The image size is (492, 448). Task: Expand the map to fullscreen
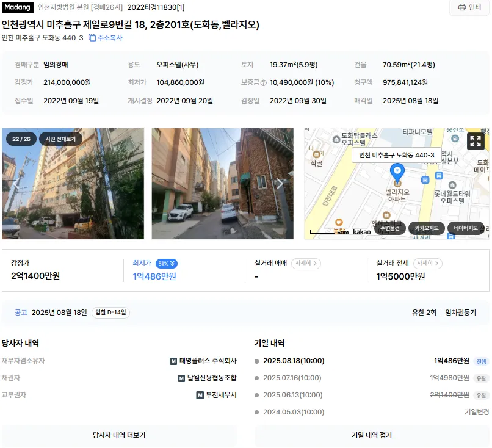click(476, 141)
